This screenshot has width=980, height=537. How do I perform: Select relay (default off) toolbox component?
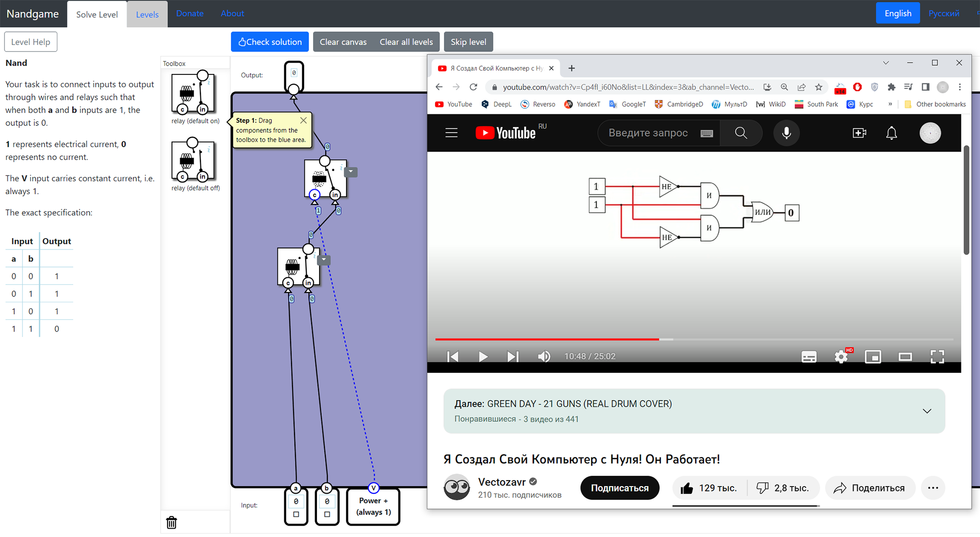pos(194,161)
